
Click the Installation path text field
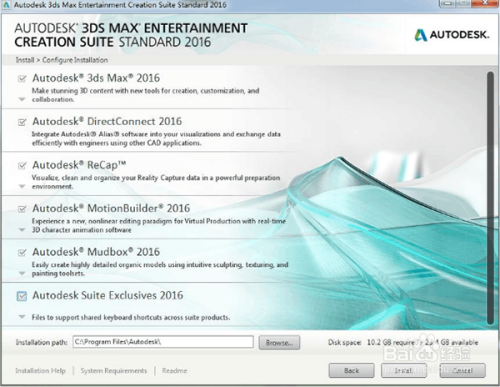(163, 342)
